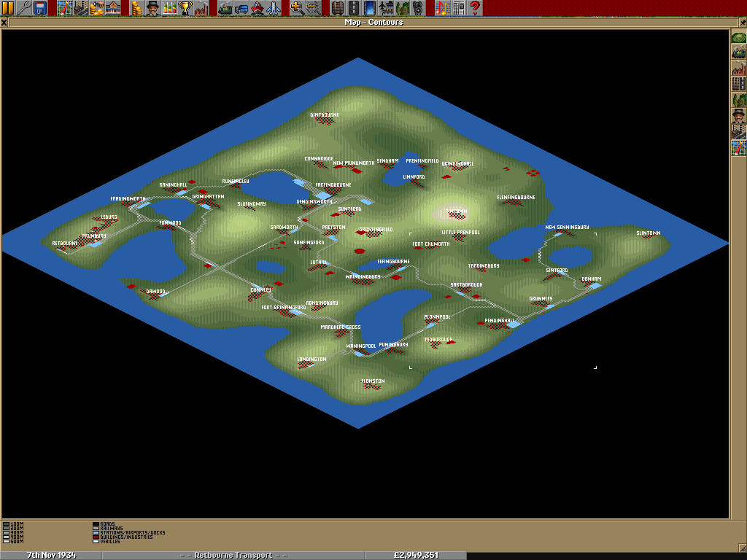The width and height of the screenshot is (747, 560).
Task: Show ship list via the ship icon
Action: (x=258, y=7)
